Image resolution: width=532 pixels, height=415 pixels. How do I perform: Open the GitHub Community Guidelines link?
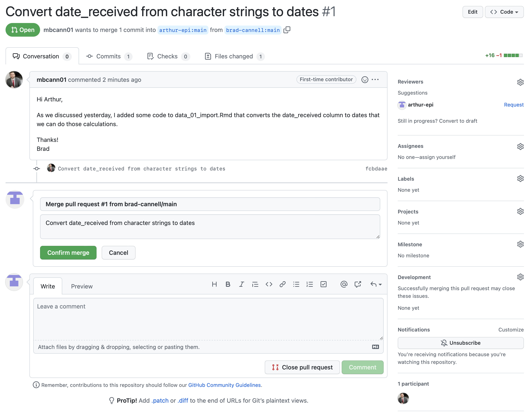tap(224, 385)
